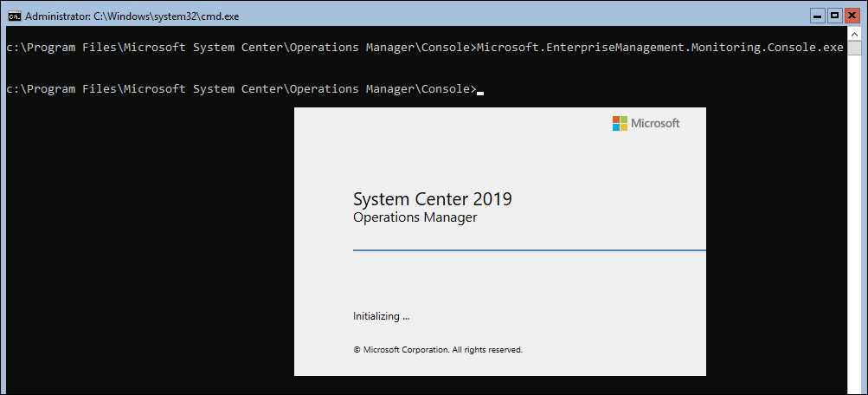Click the Administrator cmd.exe title bar text

pyautogui.click(x=132, y=16)
